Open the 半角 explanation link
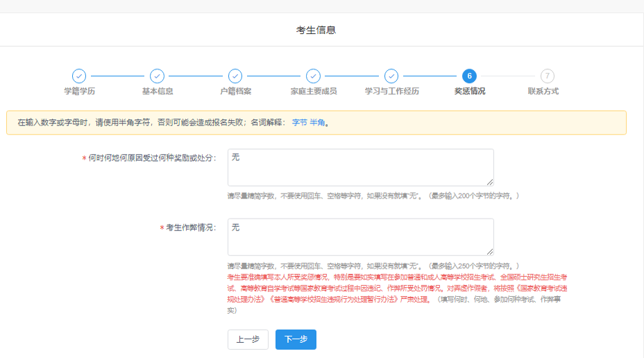Screen dimensions: 644x358 317,123
